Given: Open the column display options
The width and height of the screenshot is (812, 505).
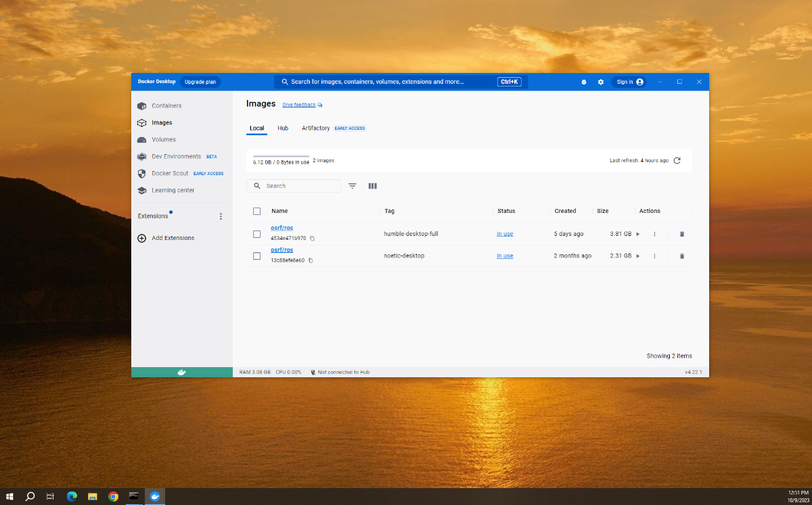Looking at the screenshot, I should click(373, 186).
